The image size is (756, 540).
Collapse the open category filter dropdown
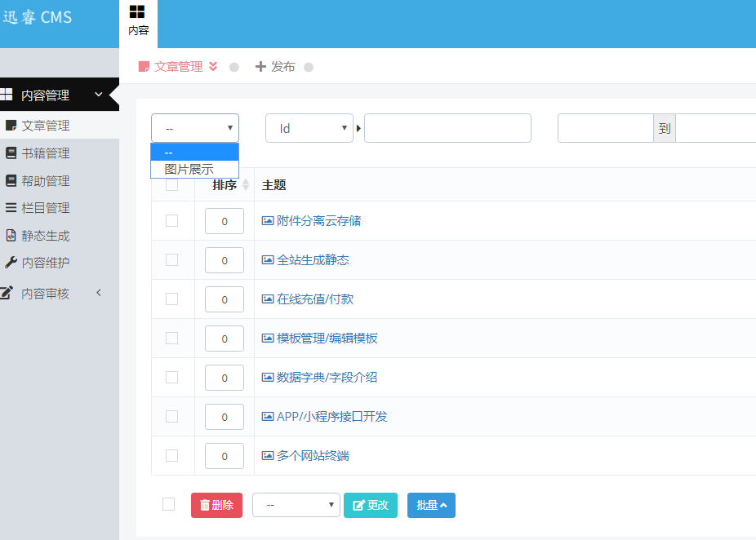[195, 128]
